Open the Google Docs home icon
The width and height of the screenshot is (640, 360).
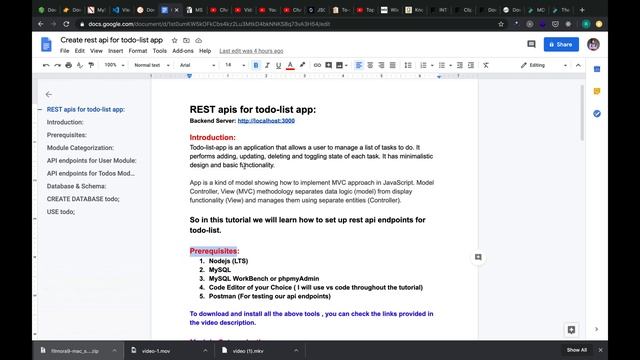pos(46,44)
